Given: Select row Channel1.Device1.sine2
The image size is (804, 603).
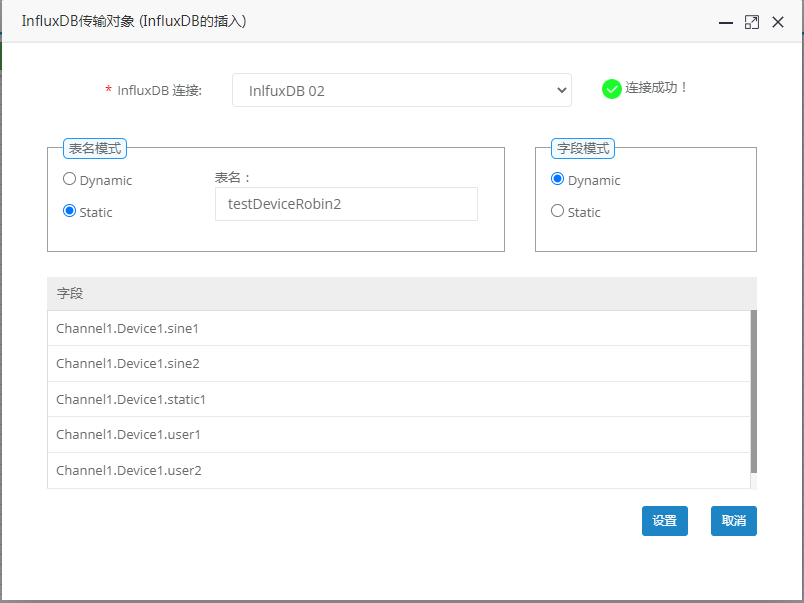Looking at the screenshot, I should coord(399,364).
